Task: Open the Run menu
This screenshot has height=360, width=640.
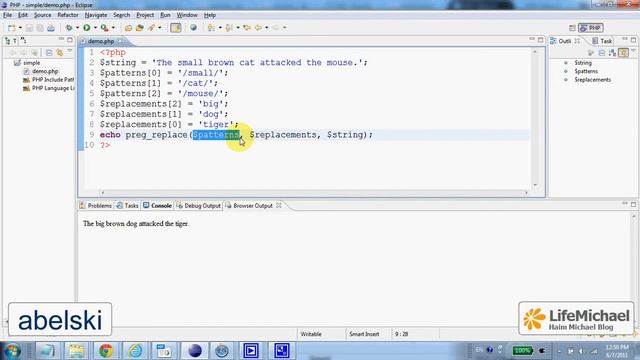Action: pos(165,15)
